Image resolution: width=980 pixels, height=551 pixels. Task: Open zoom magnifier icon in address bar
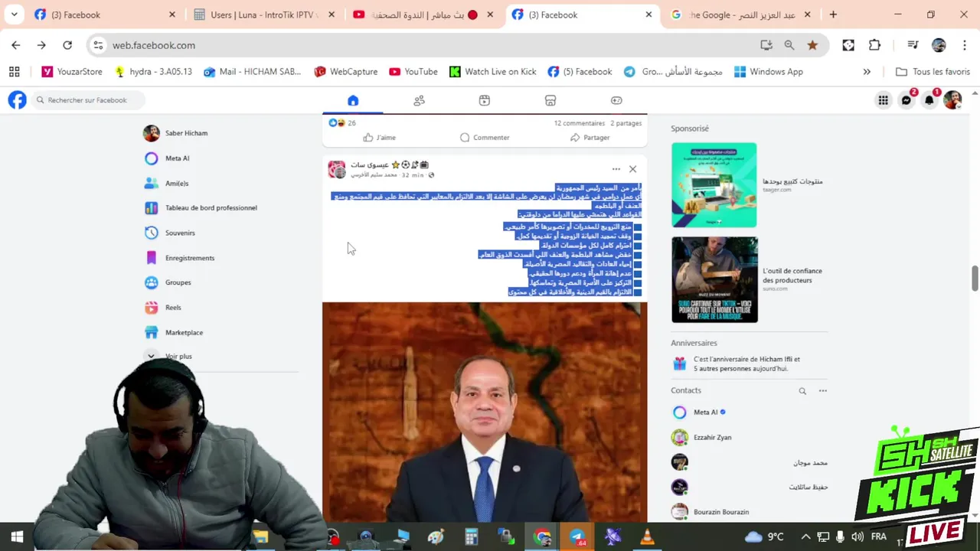[789, 45]
